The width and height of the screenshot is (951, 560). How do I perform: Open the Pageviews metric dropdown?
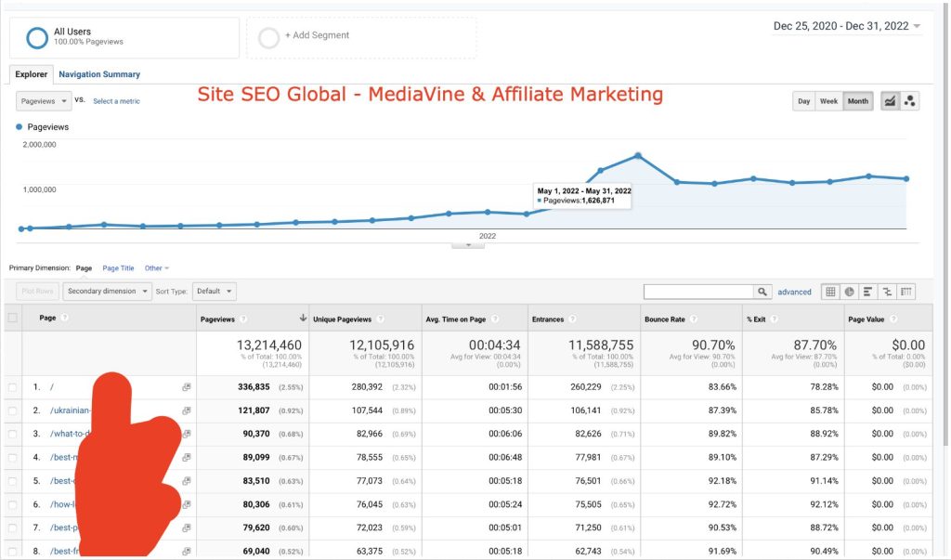pyautogui.click(x=44, y=101)
